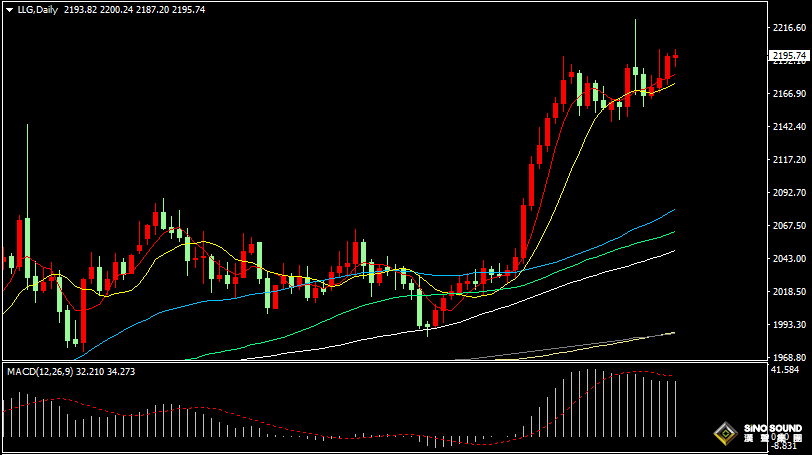Click the triangle arrow before LLG,Daily
Image resolution: width=812 pixels, height=455 pixels.
click(10, 9)
